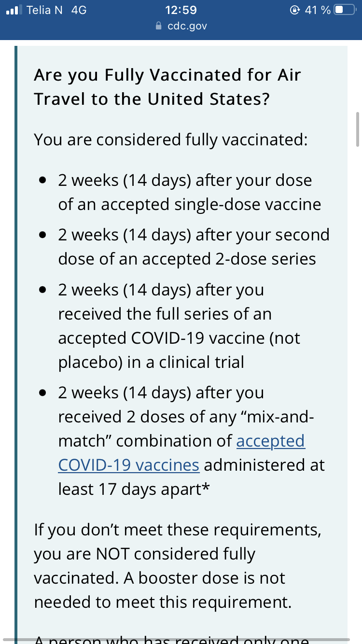
Task: Tap the cdc.gov address text
Action: pos(187,26)
